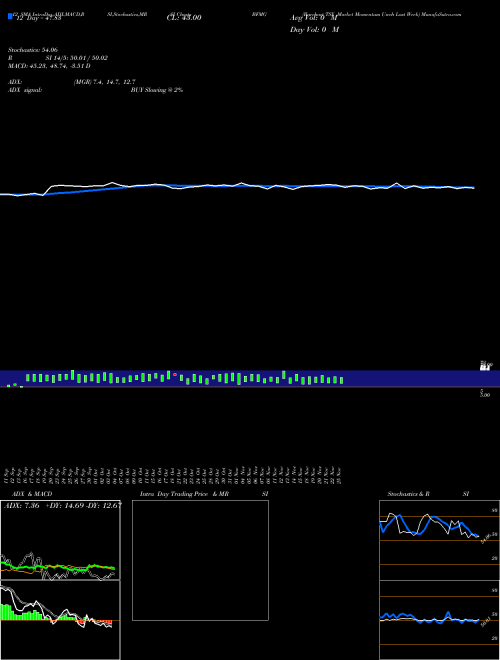Image resolution: width=500 pixels, height=660 pixels.
Task: Click the 'BUY Slowing @ 2%' signal text
Action: (x=157, y=90)
